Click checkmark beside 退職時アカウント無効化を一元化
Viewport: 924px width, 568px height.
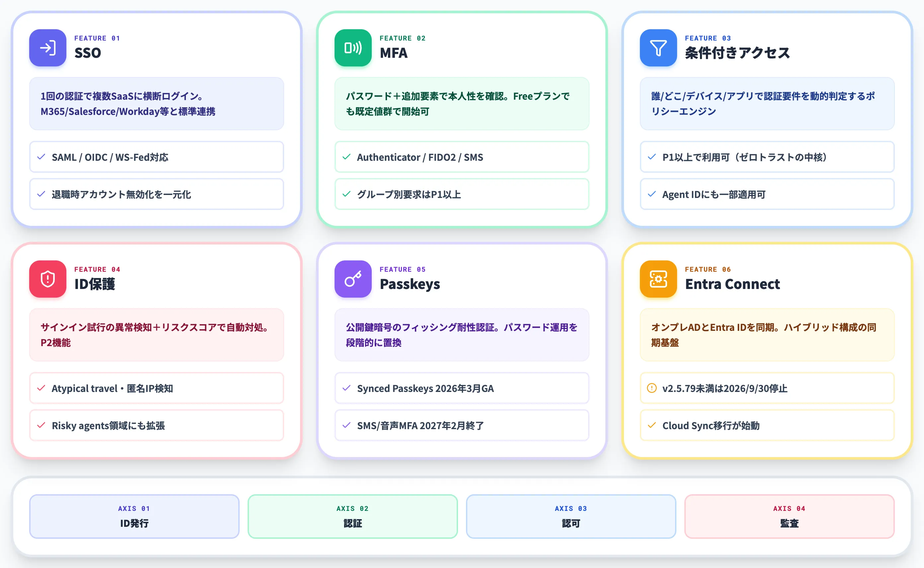[41, 194]
